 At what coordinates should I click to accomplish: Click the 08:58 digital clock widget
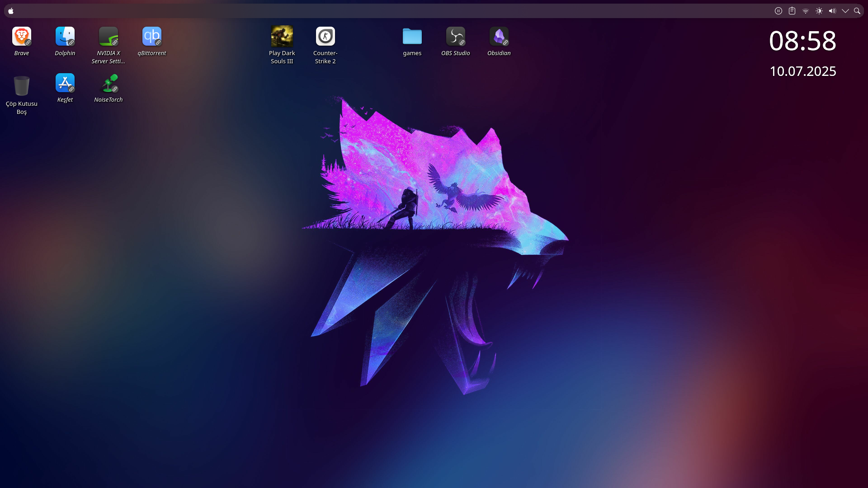803,41
